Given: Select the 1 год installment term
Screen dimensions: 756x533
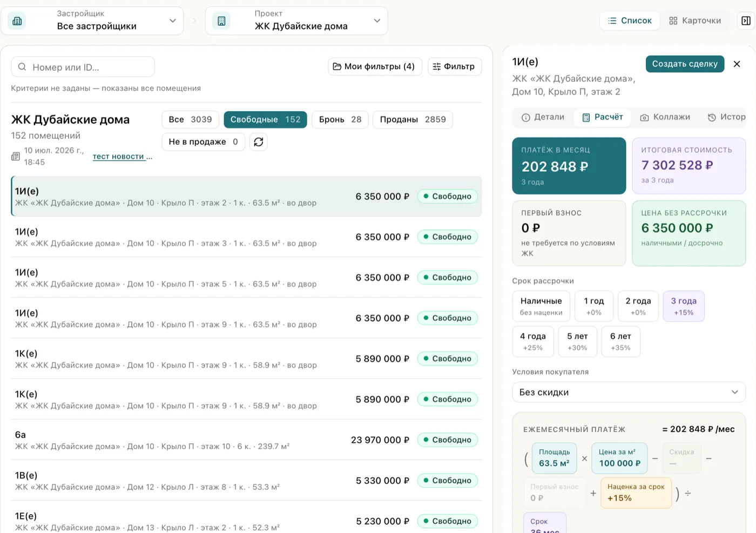Looking at the screenshot, I should (594, 306).
